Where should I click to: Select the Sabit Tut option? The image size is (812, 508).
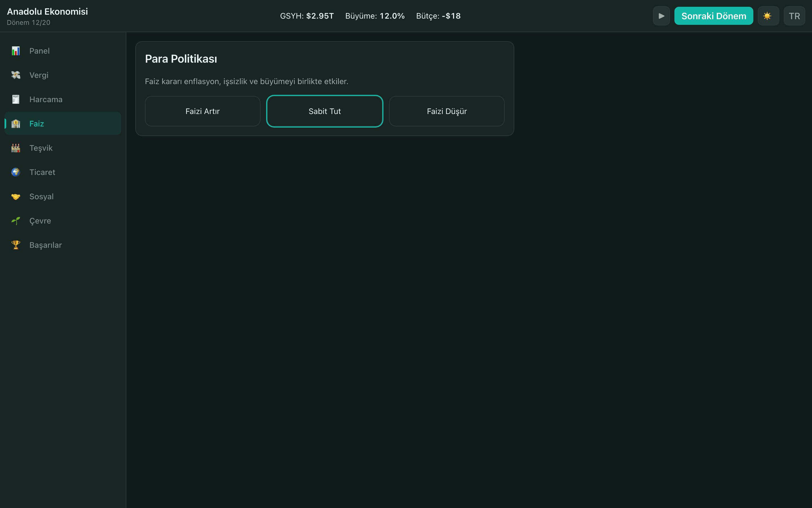325,111
